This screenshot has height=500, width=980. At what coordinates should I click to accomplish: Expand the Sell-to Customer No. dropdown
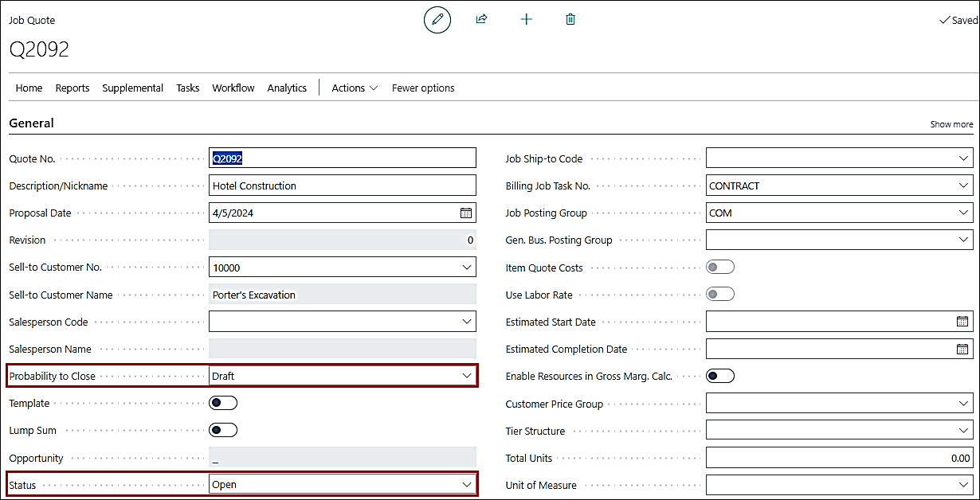pos(467,268)
